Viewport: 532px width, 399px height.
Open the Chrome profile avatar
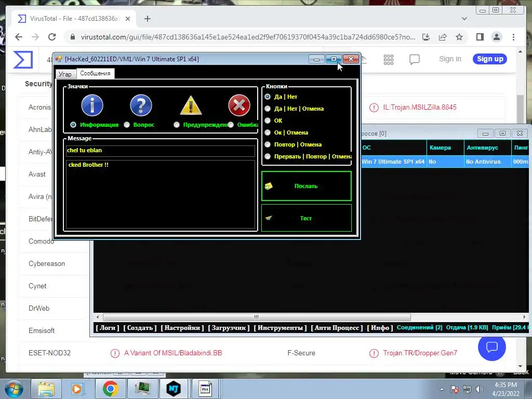pyautogui.click(x=496, y=37)
